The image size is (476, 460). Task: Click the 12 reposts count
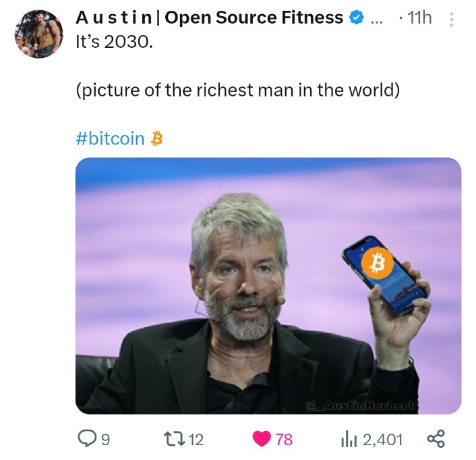[x=196, y=440]
